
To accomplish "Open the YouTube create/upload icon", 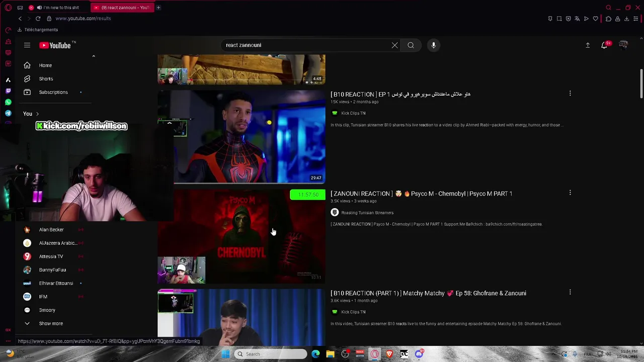I will [x=588, y=45].
